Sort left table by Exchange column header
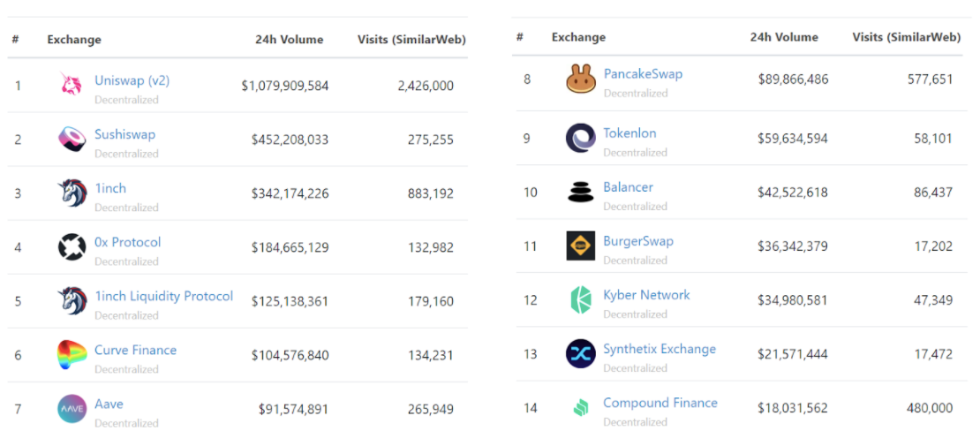Image resolution: width=980 pixels, height=431 pixels. 74,40
